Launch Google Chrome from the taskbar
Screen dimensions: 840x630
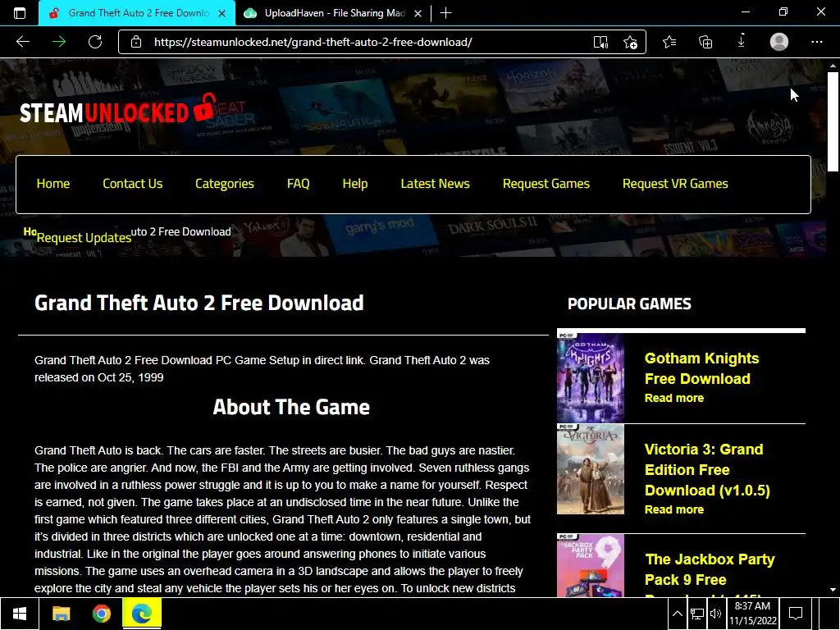101,614
